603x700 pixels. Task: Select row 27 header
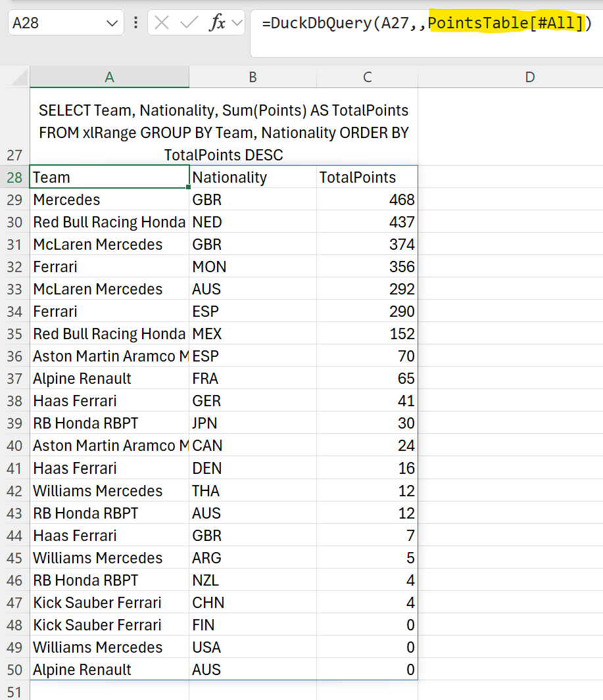click(14, 155)
